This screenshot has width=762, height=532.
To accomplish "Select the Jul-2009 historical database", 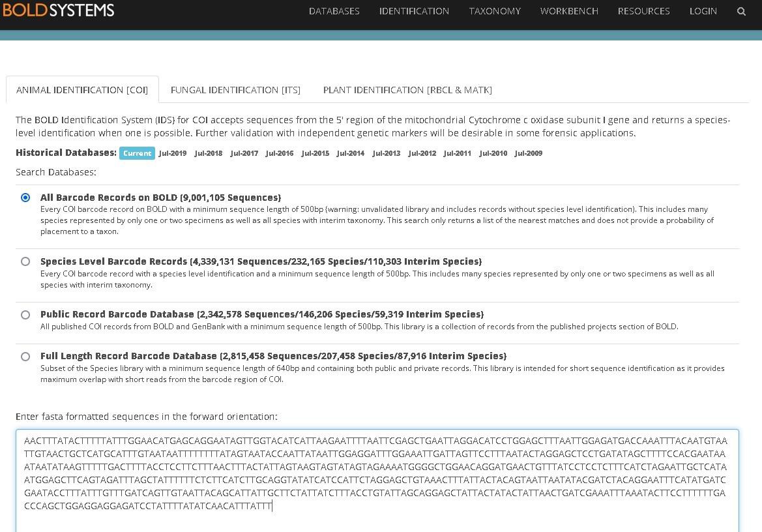I will pos(528,153).
